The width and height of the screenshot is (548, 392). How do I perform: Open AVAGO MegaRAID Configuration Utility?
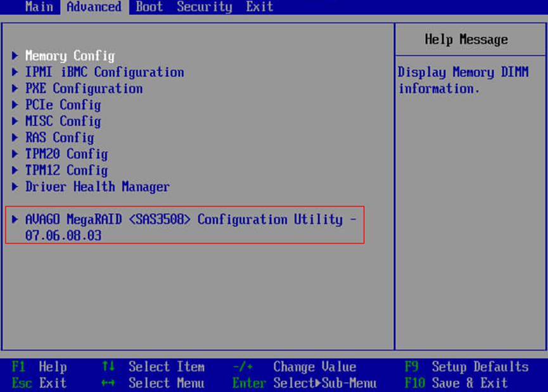[x=190, y=220]
